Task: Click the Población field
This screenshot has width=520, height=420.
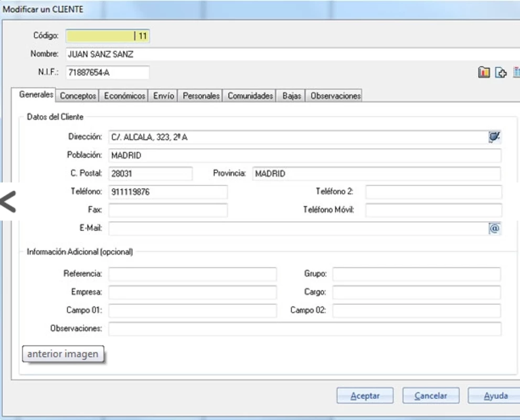Action: pyautogui.click(x=305, y=155)
